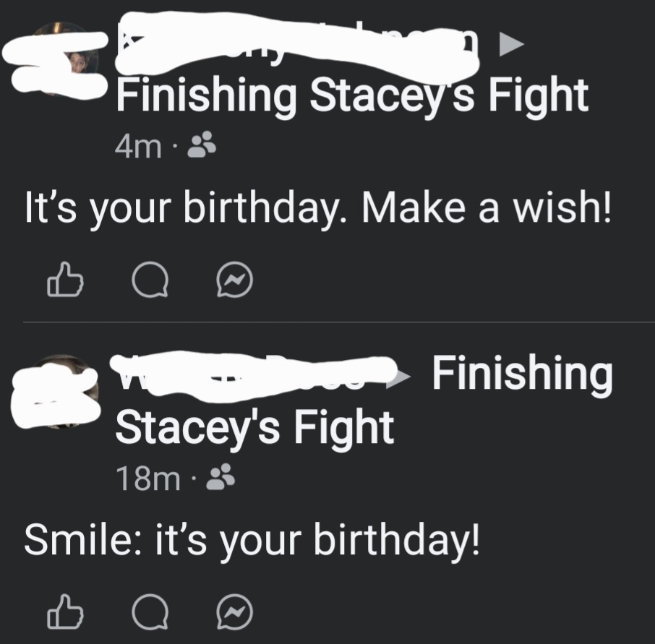The image size is (655, 644).
Task: Click the 4m timestamp
Action: (x=137, y=148)
